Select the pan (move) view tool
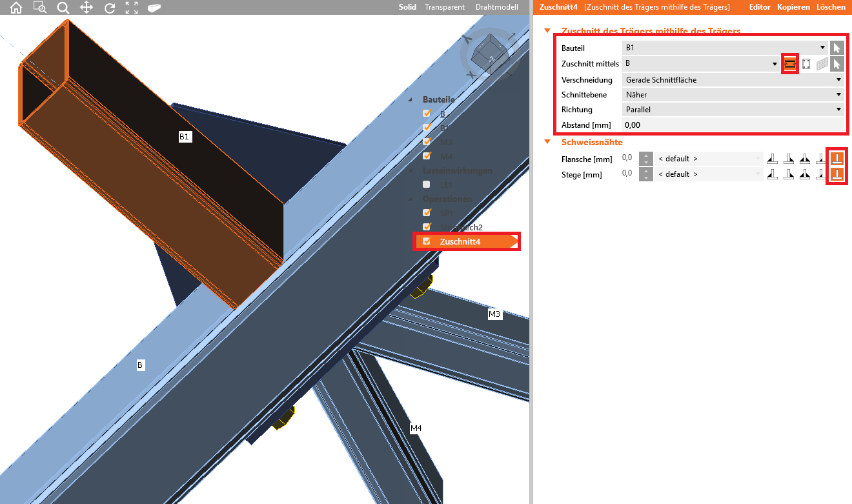Viewport: 852px width, 504px height. tap(86, 8)
